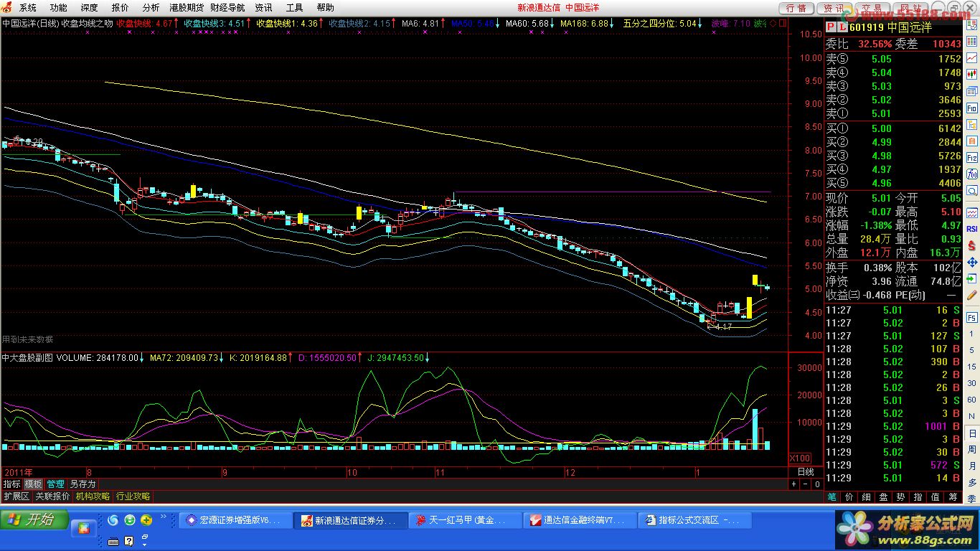Click 另存为 to save template
The height and width of the screenshot is (551, 980).
coord(82,484)
